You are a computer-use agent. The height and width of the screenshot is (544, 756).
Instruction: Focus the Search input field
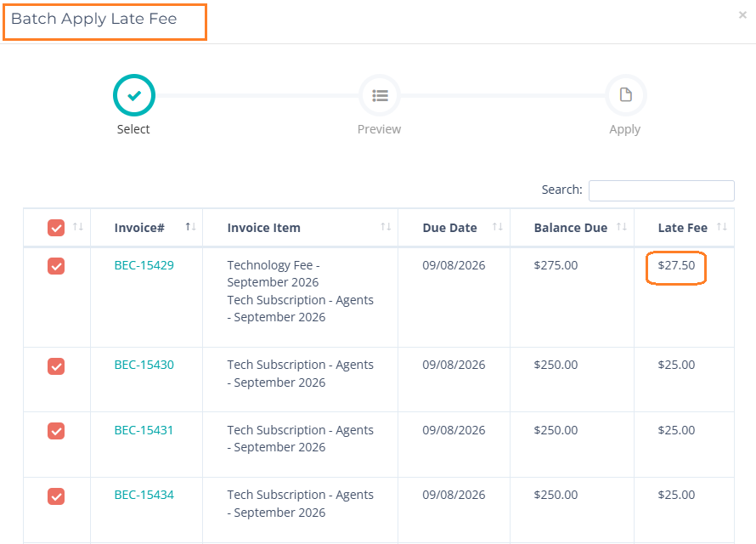click(662, 190)
